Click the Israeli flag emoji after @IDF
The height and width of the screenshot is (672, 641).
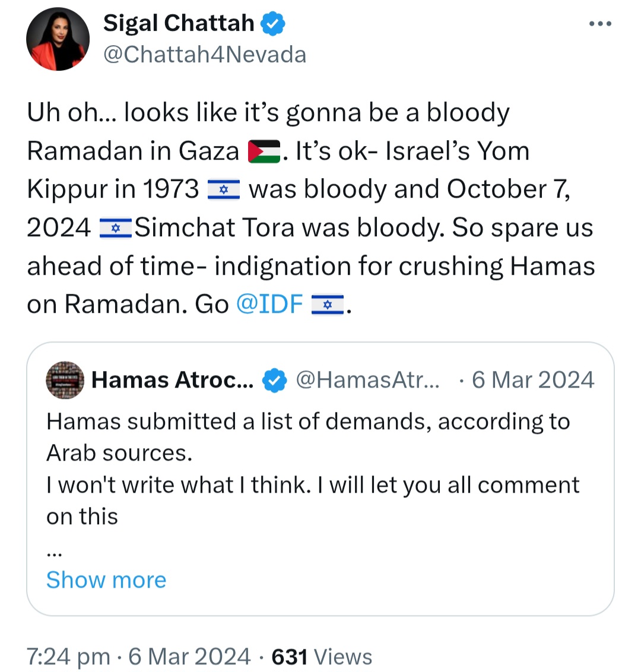click(328, 305)
